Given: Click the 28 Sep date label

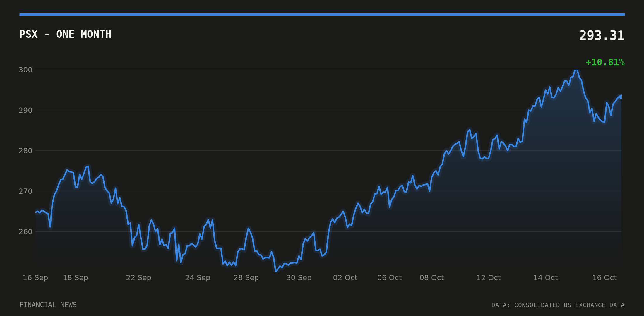Looking at the screenshot, I should click(x=246, y=278).
